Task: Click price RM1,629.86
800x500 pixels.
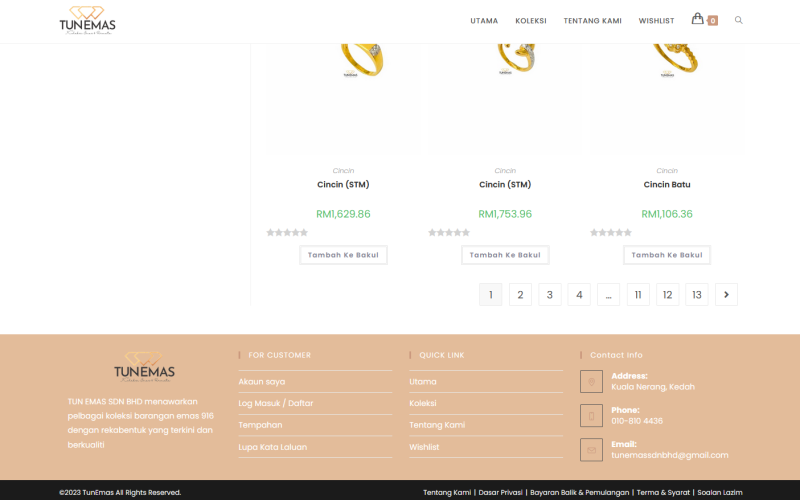Action: [343, 214]
